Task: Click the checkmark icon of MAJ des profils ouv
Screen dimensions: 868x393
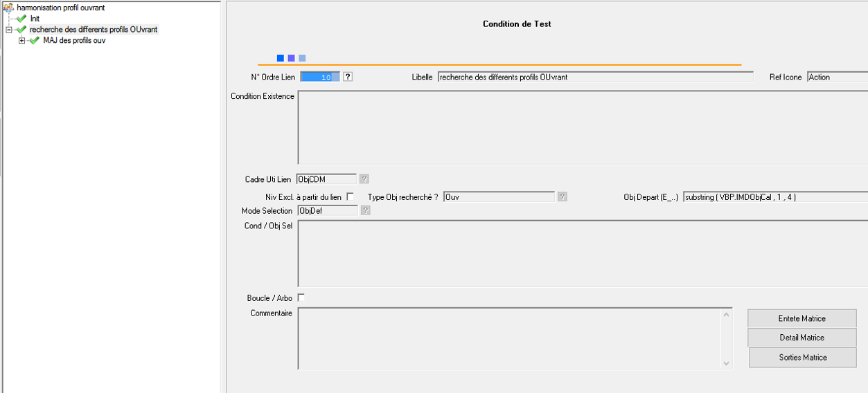Action: point(35,41)
